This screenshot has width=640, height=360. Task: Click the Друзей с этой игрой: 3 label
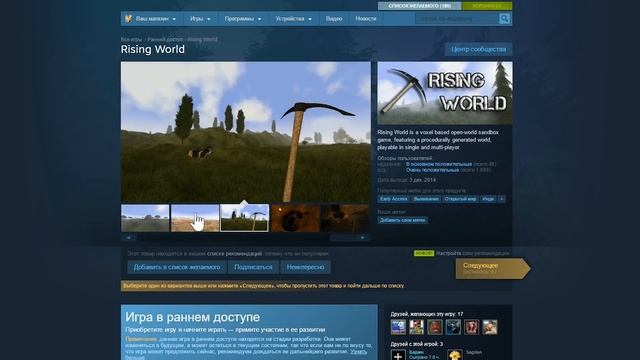416,344
